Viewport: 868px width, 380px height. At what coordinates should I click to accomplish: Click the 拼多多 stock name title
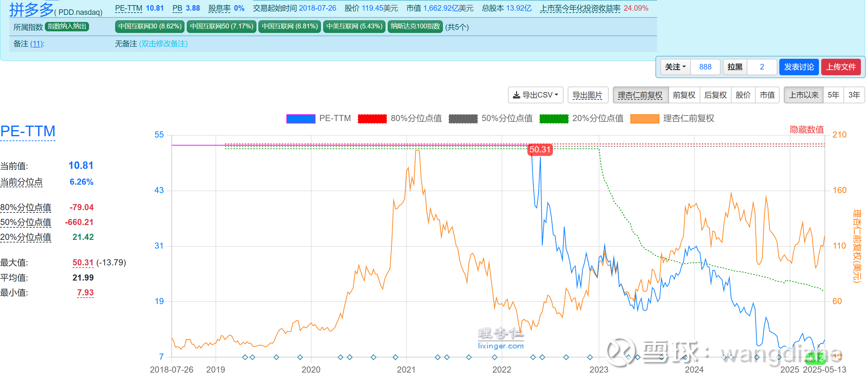coord(31,9)
